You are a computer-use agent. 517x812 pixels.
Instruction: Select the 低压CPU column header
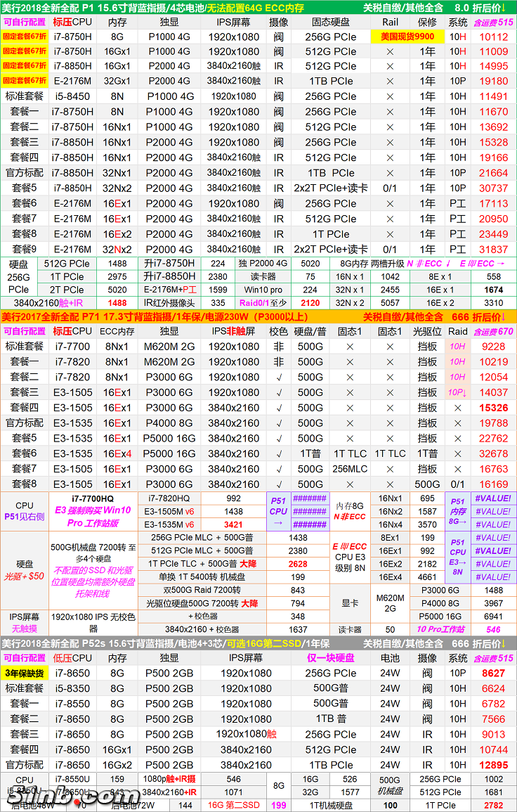tap(72, 658)
